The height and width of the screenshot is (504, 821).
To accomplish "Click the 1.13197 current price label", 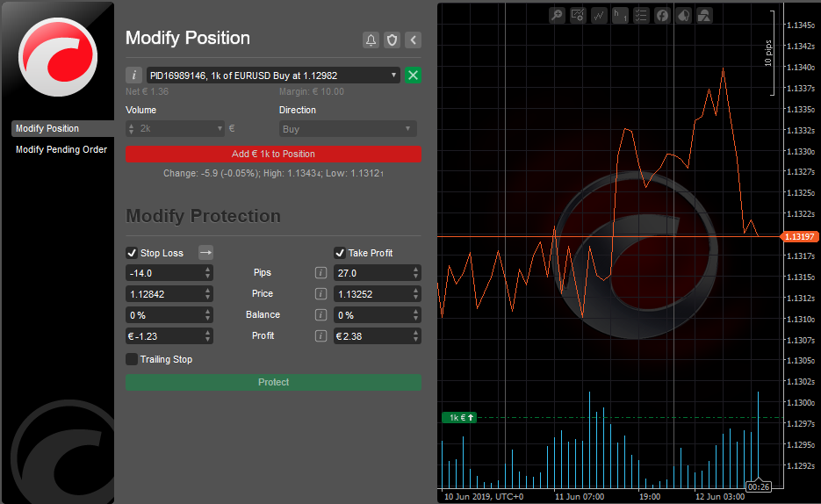I will 800,236.
